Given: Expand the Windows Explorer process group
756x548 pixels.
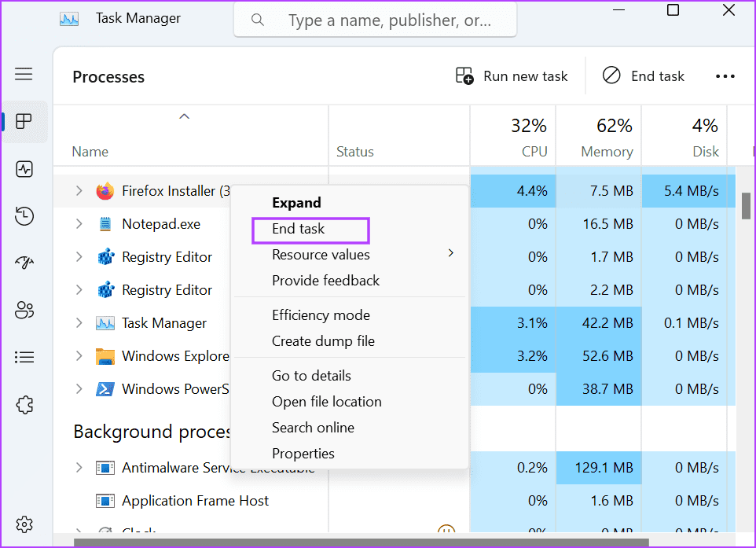Looking at the screenshot, I should tap(79, 356).
